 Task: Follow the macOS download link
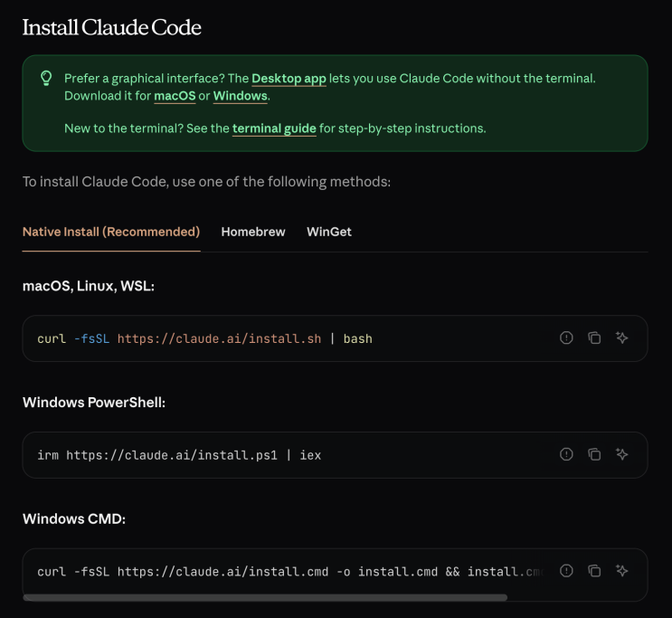coord(175,96)
